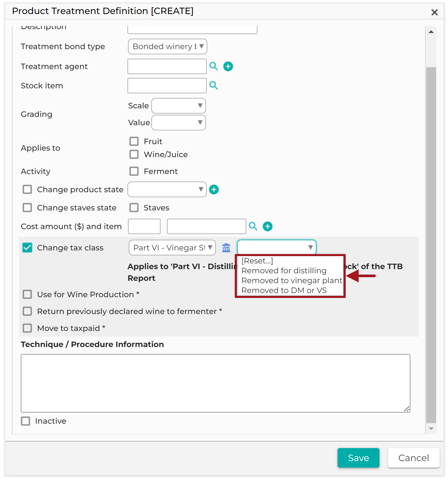
Task: Click the Stock item input field
Action: coord(167,86)
